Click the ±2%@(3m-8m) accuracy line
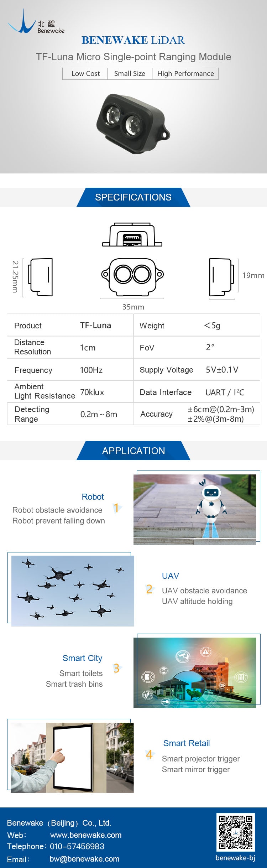Image resolution: width=267 pixels, height=868 pixels. (x=216, y=419)
